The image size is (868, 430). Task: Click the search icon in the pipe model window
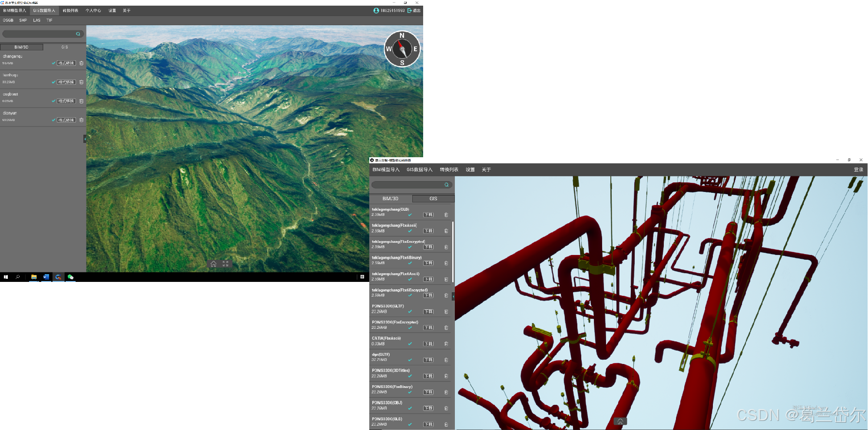pos(446,185)
